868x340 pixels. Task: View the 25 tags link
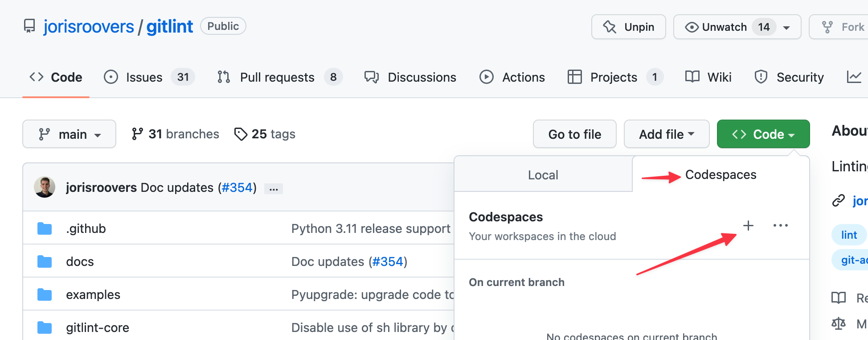tap(265, 134)
